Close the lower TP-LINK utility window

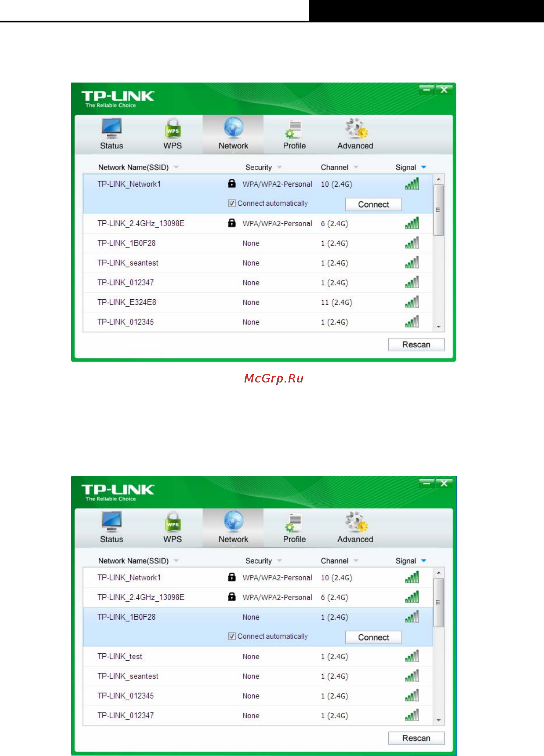click(444, 483)
